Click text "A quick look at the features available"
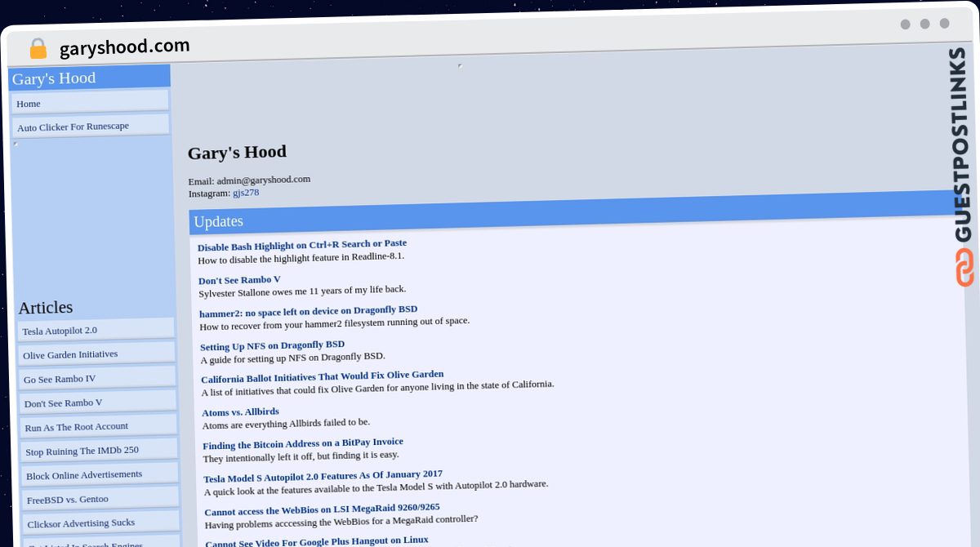The height and width of the screenshot is (547, 980). click(x=376, y=487)
